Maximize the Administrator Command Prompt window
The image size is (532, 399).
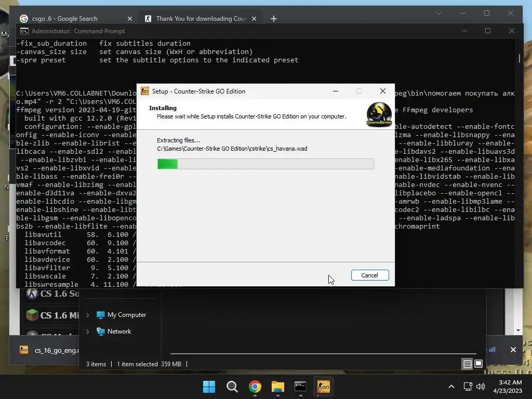click(488, 31)
